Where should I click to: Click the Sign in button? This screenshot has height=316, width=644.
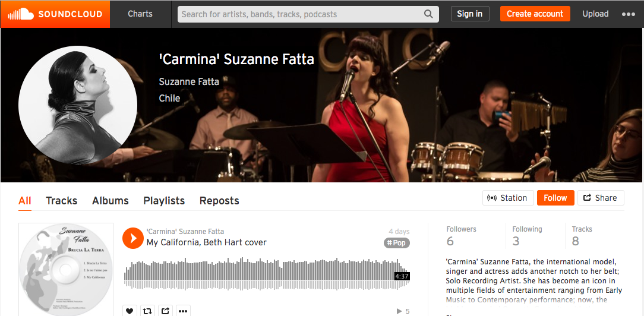[x=470, y=14]
